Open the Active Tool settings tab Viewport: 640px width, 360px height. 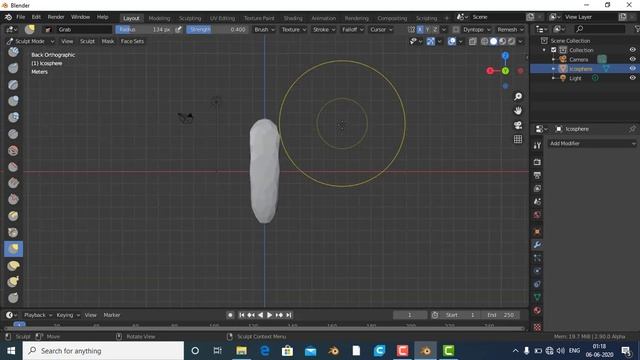(537, 145)
